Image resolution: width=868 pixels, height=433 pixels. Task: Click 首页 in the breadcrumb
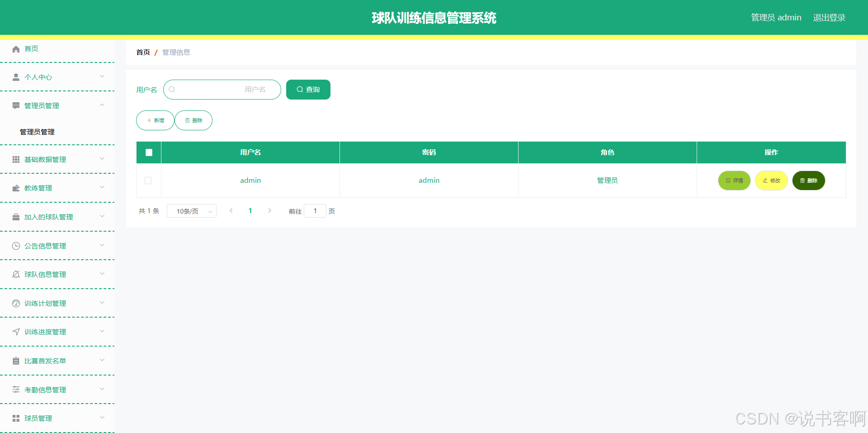[x=143, y=52]
